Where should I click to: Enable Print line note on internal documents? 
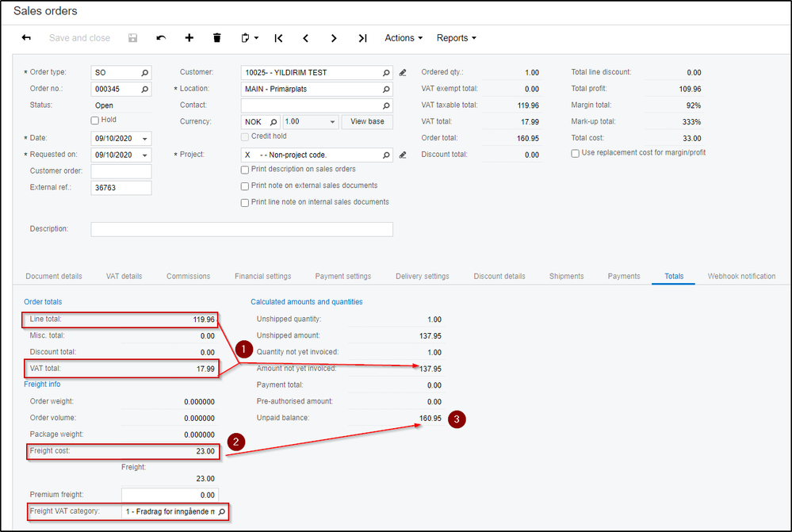coord(245,203)
